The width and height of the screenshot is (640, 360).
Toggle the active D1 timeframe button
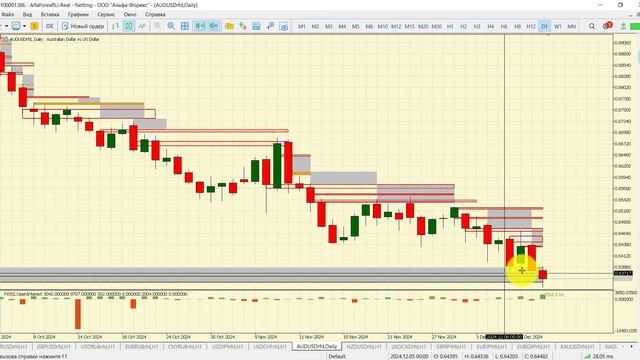[544, 26]
